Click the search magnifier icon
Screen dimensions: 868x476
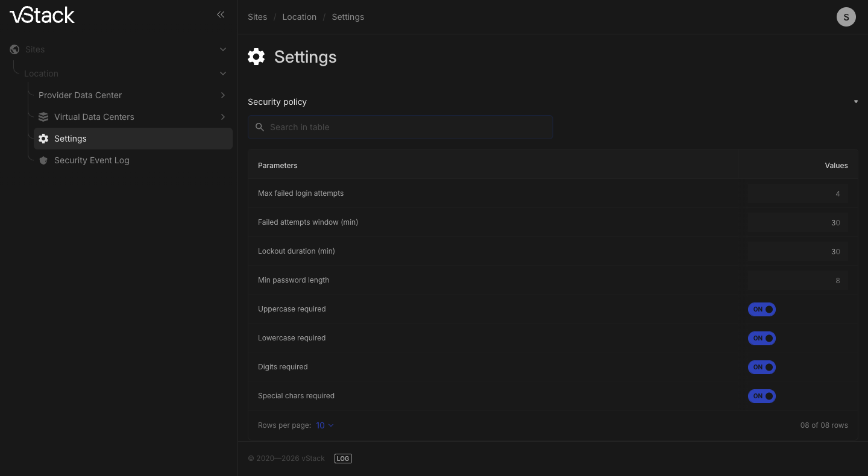(x=260, y=127)
